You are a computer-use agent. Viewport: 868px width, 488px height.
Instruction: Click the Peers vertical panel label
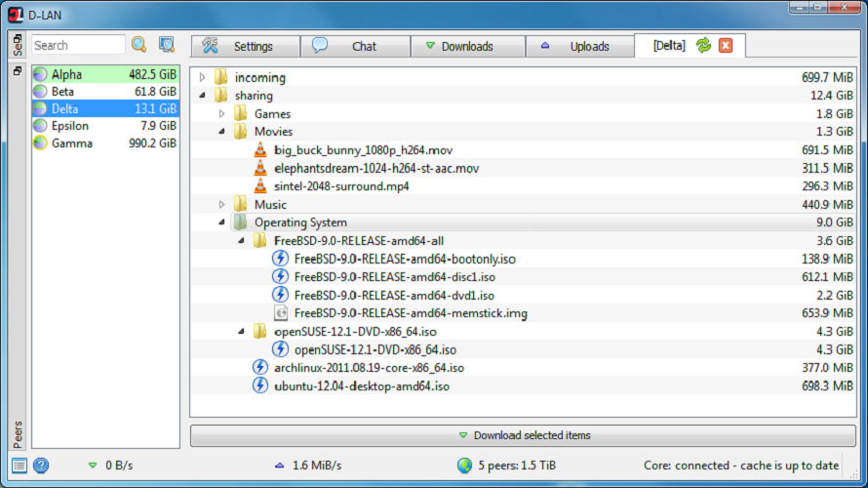tap(18, 435)
